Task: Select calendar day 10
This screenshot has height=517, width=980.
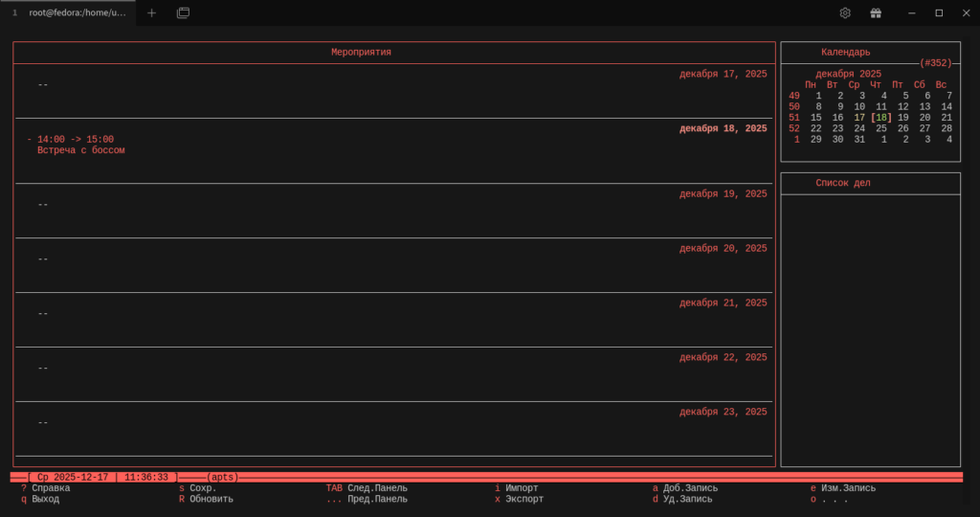Action: point(859,106)
